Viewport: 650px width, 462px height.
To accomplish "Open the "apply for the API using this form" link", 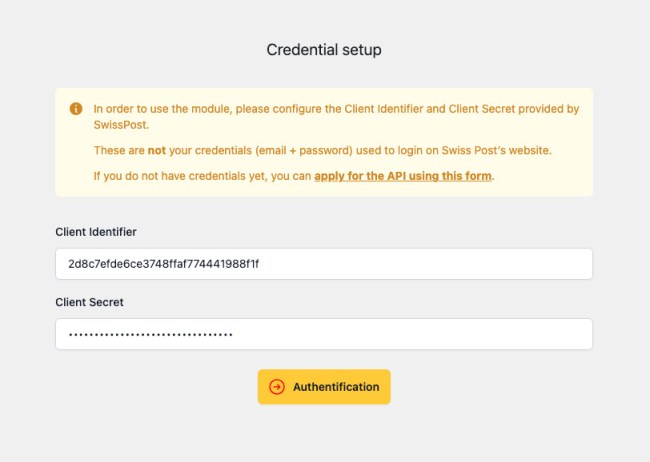I will click(404, 176).
